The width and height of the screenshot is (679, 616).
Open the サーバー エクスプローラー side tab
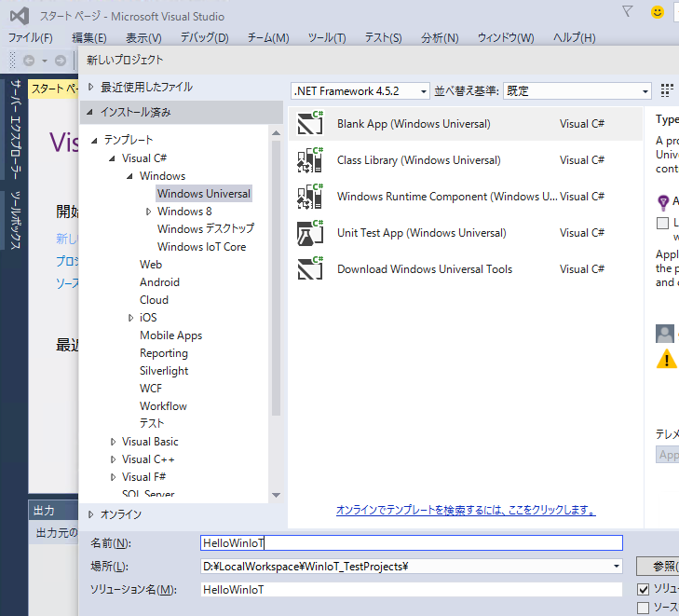click(x=15, y=130)
